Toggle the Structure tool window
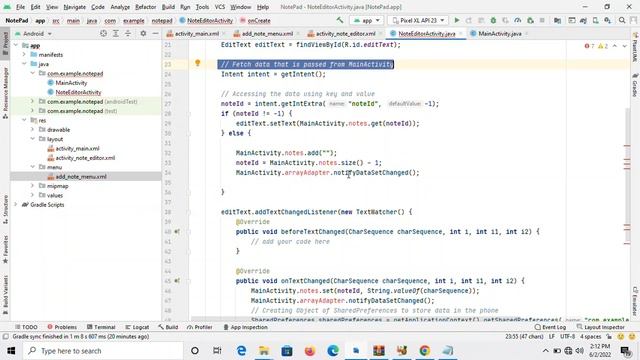The image size is (640, 360). click(5, 209)
